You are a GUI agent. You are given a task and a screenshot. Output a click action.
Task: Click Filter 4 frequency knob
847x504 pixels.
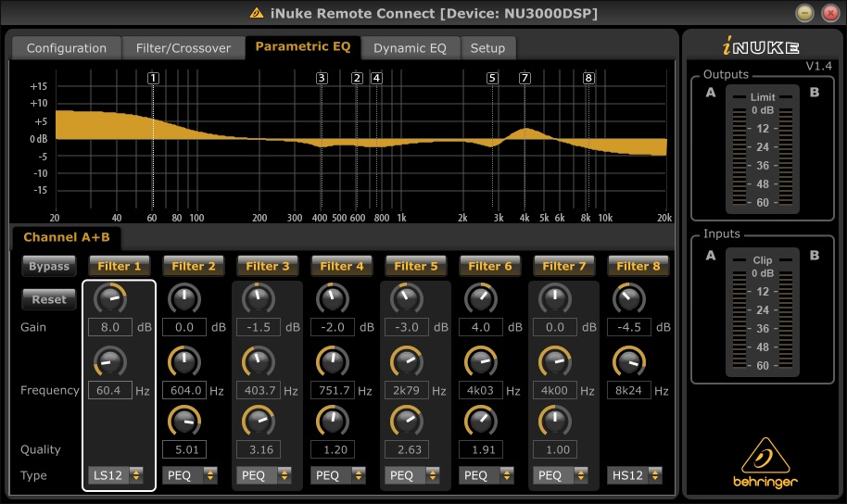pyautogui.click(x=332, y=361)
